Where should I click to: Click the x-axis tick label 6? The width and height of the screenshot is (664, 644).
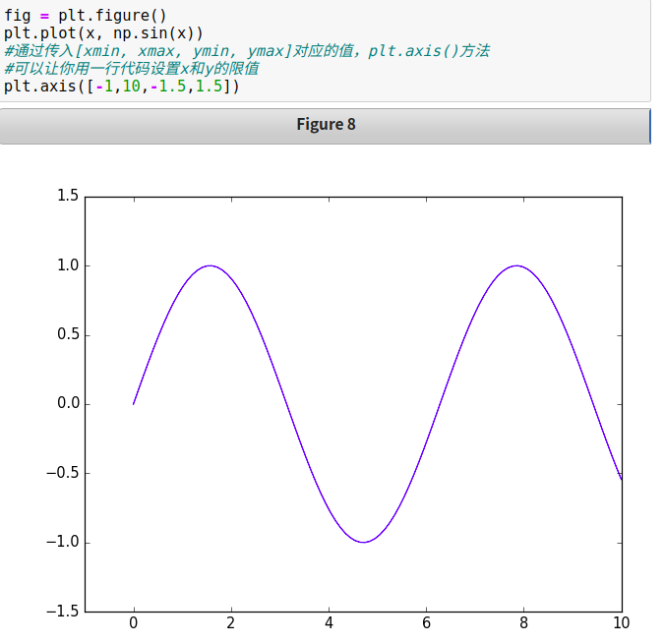pos(426,623)
